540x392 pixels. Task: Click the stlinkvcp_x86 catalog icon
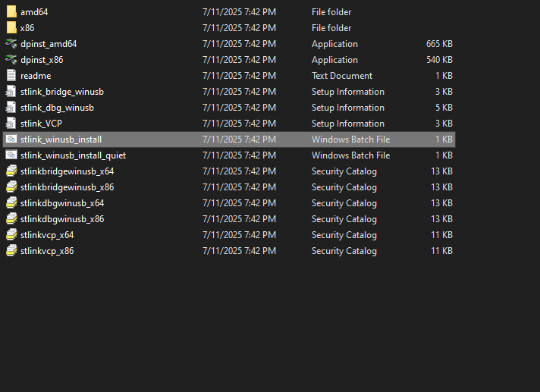coord(11,251)
